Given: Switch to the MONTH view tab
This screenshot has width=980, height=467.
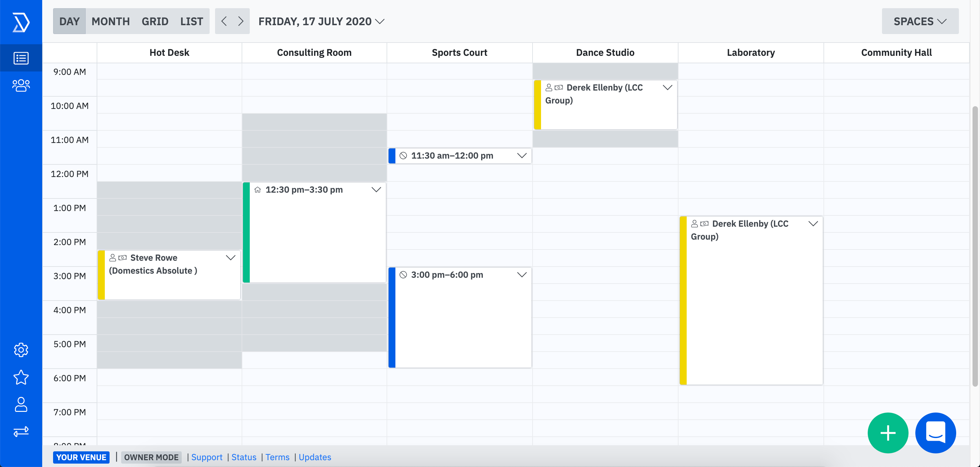Looking at the screenshot, I should pyautogui.click(x=111, y=21).
